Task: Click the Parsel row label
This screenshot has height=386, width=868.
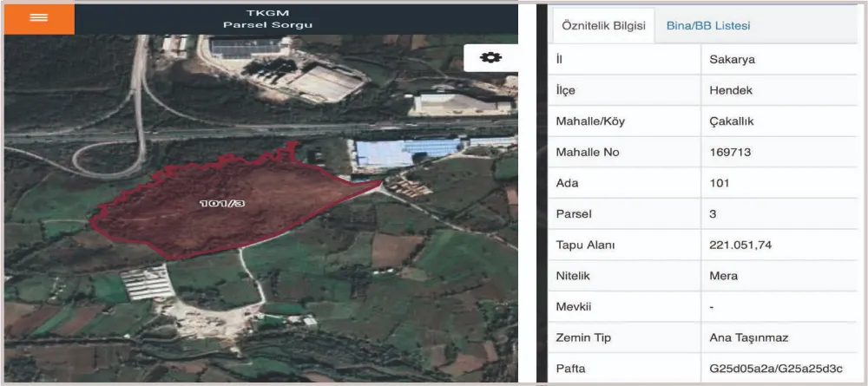Action: (573, 214)
